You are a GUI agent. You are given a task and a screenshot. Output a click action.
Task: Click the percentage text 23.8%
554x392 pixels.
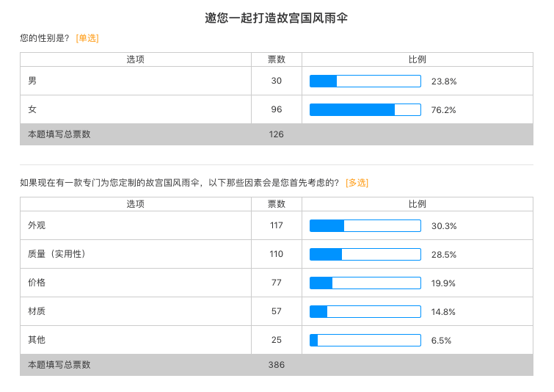(444, 81)
